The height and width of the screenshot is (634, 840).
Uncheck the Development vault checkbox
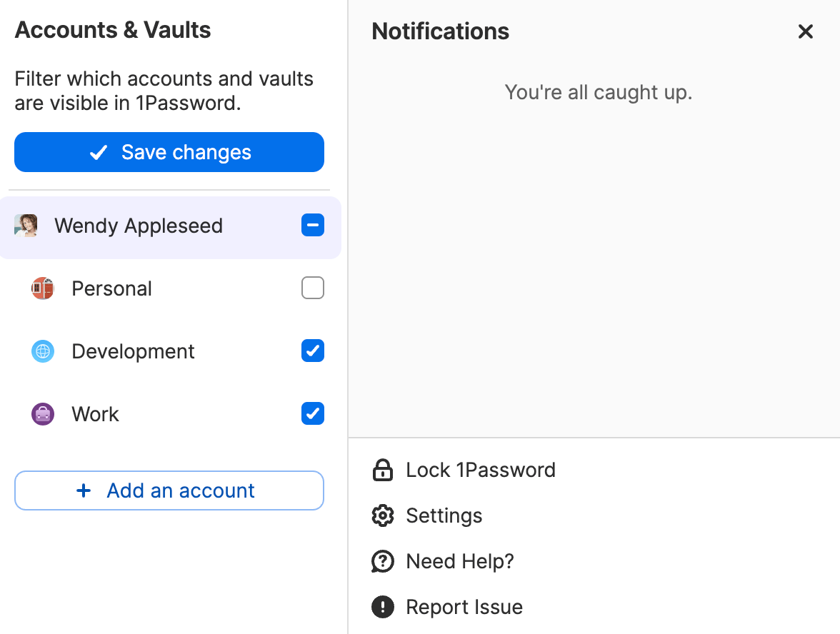[x=313, y=351]
